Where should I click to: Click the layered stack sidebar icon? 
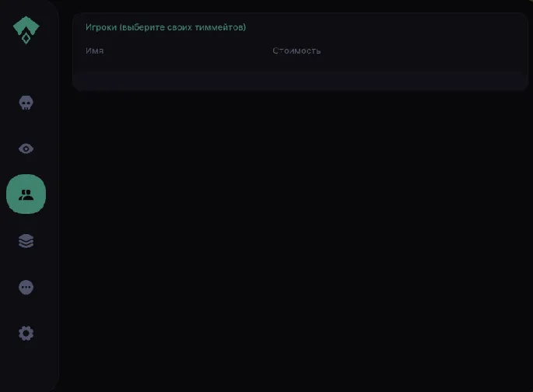(26, 241)
